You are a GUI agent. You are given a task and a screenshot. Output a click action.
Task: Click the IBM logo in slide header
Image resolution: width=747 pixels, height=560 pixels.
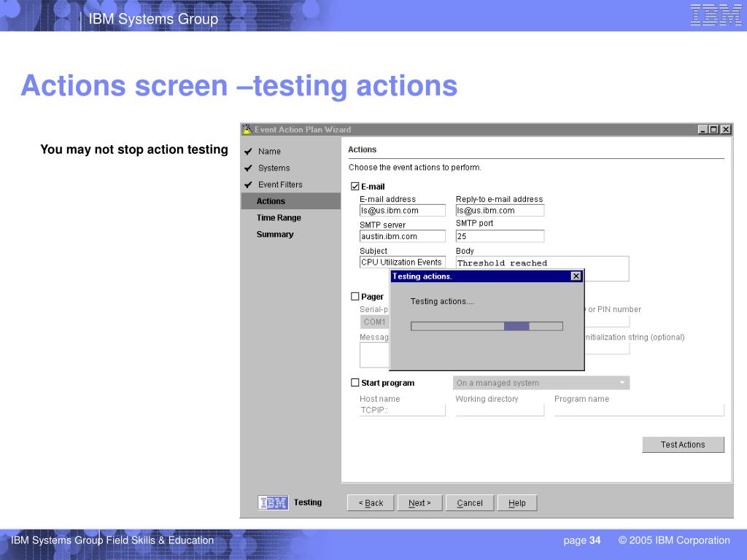point(716,15)
